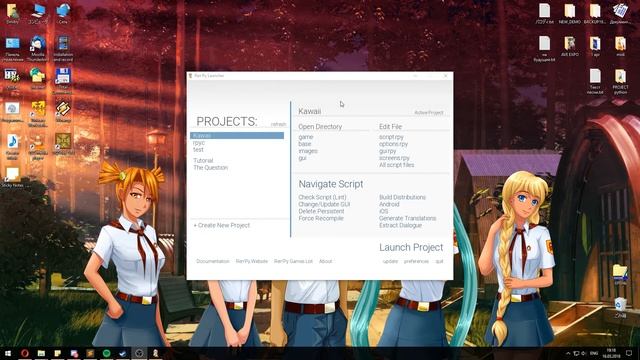The width and height of the screenshot is (640, 360).
Task: Refresh the projects list
Action: pos(279,124)
